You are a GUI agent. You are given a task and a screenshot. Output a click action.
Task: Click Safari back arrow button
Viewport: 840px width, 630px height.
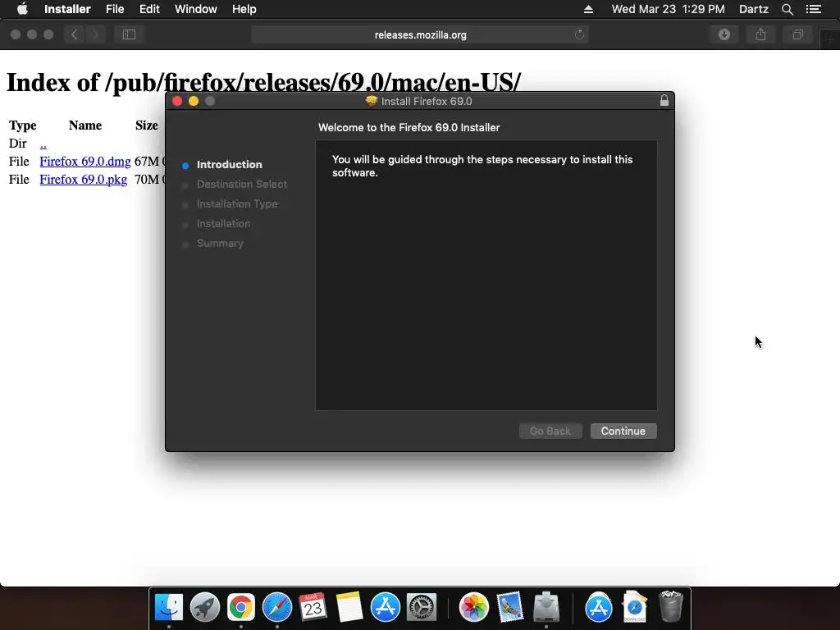75,34
